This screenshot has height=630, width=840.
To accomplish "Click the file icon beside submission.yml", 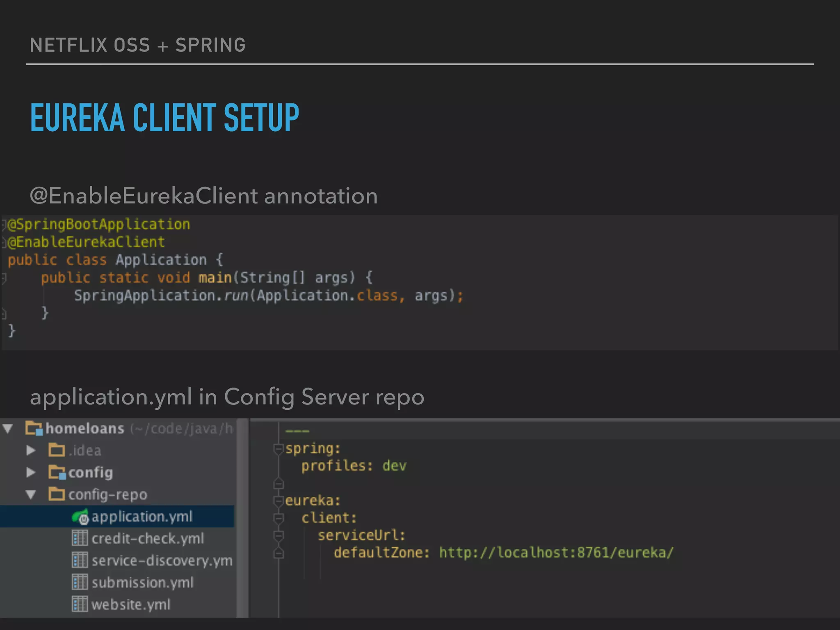I will tap(80, 582).
